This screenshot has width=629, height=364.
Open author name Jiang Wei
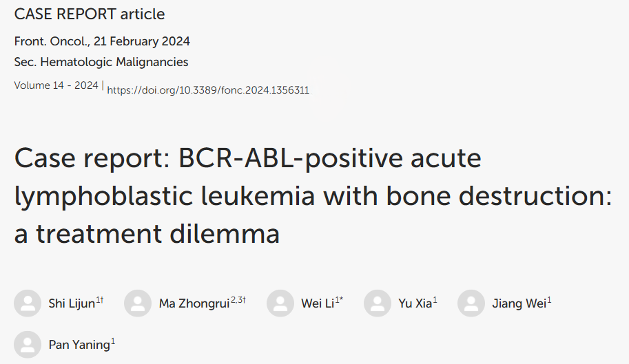click(x=519, y=303)
